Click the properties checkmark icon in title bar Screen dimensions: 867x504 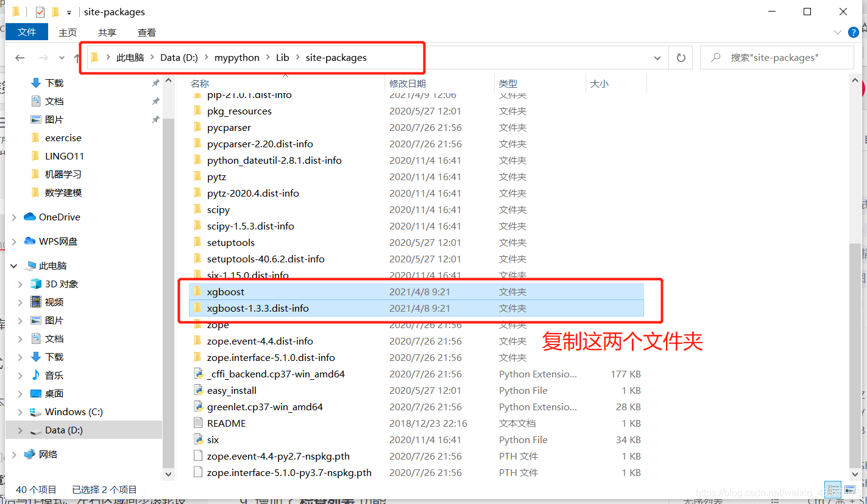coord(40,12)
